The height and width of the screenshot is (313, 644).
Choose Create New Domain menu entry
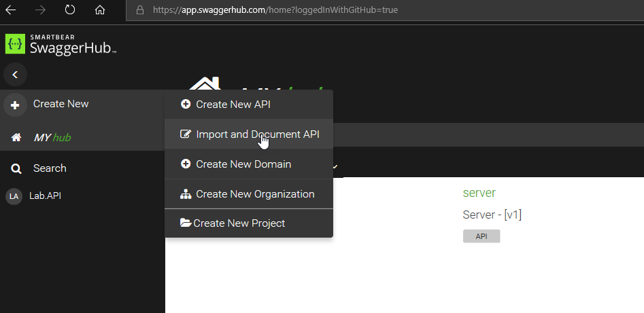pos(249,164)
